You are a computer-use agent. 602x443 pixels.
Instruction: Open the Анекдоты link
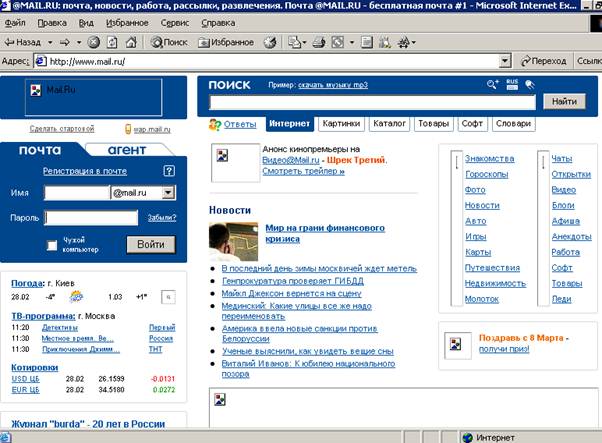pyautogui.click(x=571, y=236)
